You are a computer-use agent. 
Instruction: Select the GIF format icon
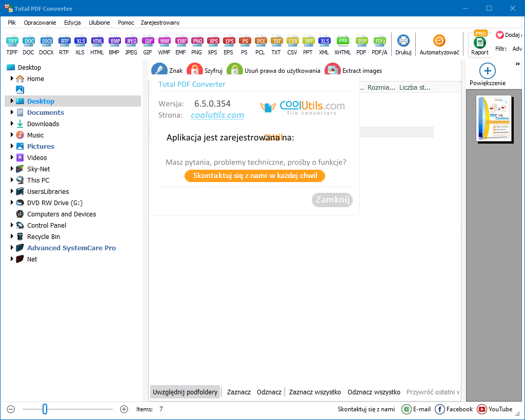(148, 45)
